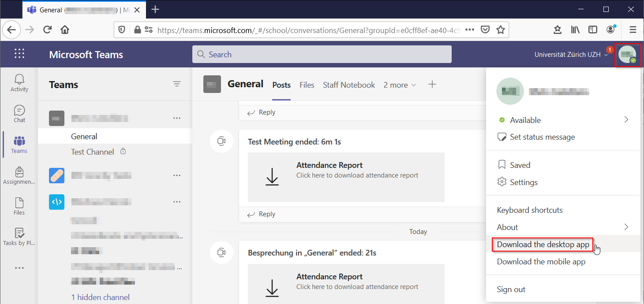The width and height of the screenshot is (644, 304).
Task: Click the Teams filter icon
Action: [x=177, y=84]
